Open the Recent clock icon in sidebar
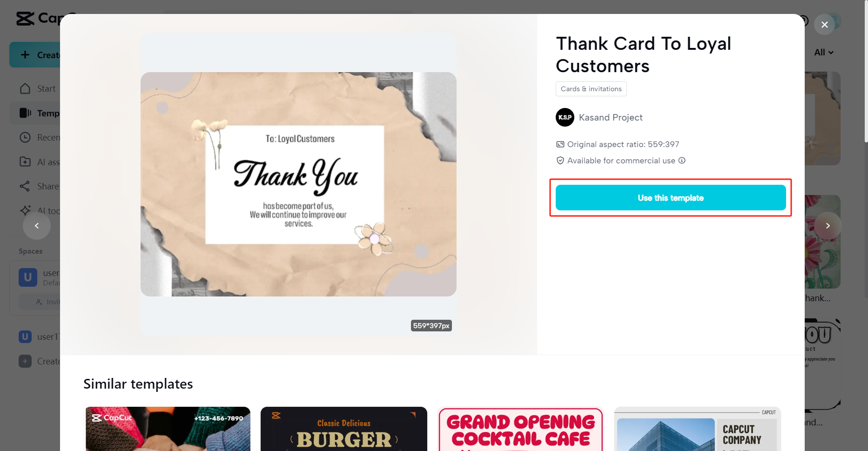This screenshot has width=868, height=451. click(x=25, y=137)
